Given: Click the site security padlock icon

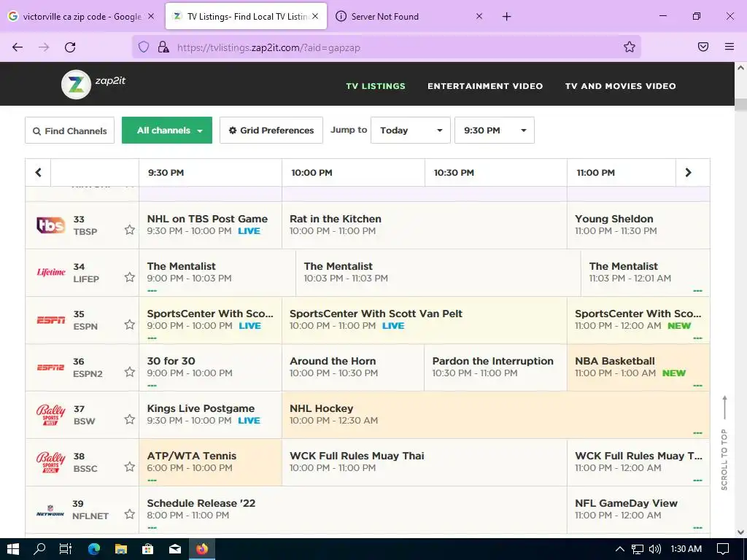Looking at the screenshot, I should point(163,47).
